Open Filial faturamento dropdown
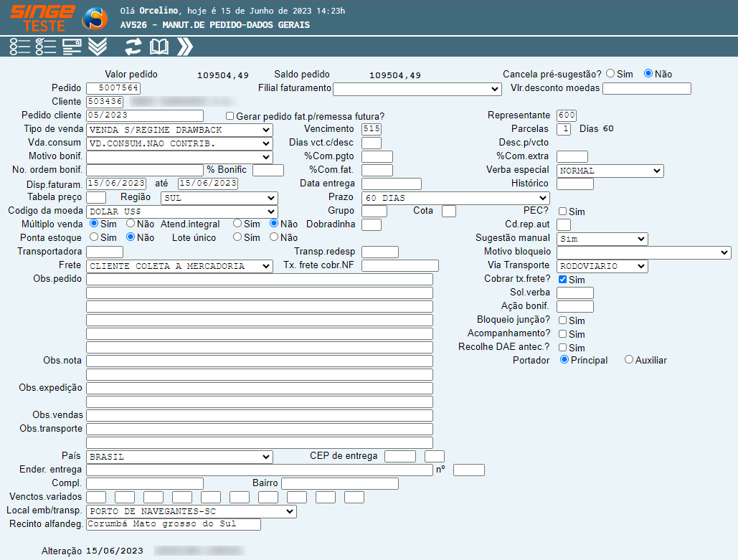 point(417,89)
